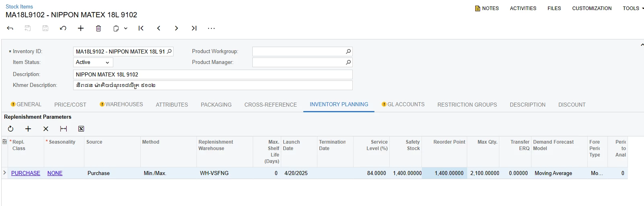Open the CUSTOMIZATION menu
The width and height of the screenshot is (644, 206).
coord(592,8)
